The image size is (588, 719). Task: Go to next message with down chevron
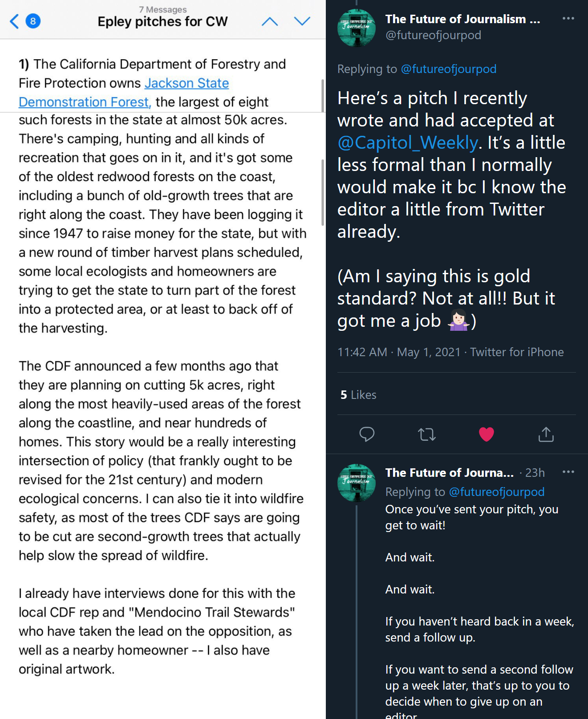coord(302,21)
